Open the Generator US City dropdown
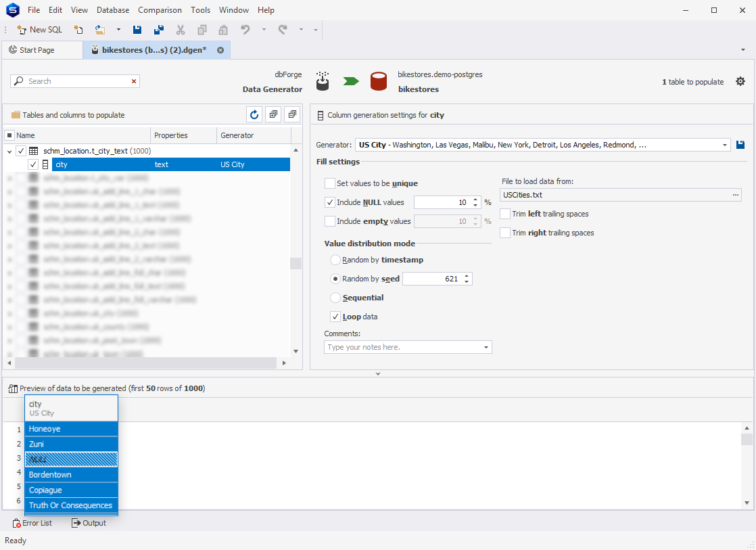The height and width of the screenshot is (550, 756). (x=724, y=145)
